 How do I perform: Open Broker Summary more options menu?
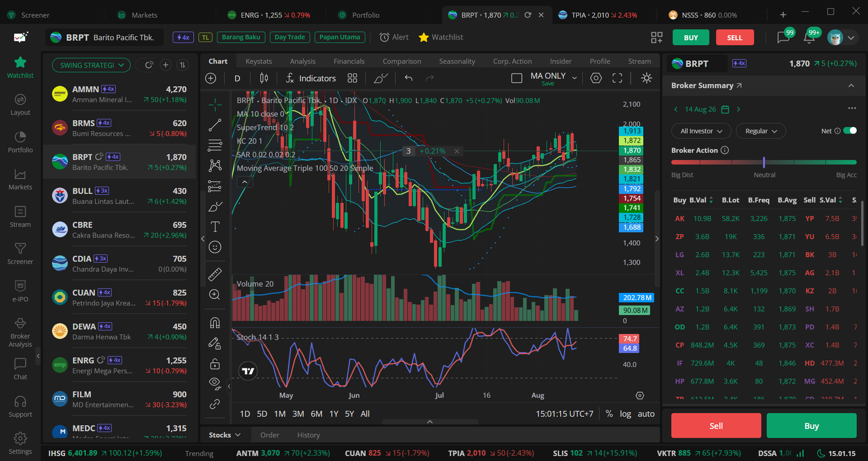(852, 108)
